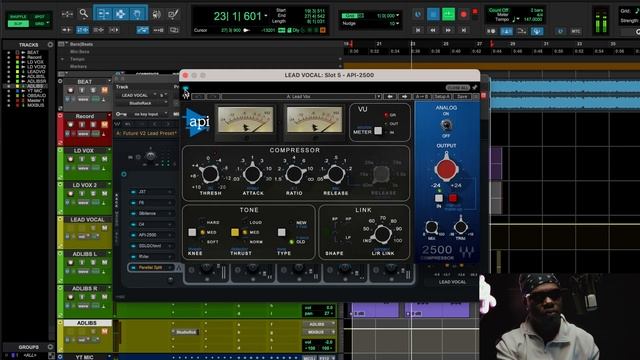Click the ATTACK knob
This screenshot has height=360, width=640.
tap(252, 174)
